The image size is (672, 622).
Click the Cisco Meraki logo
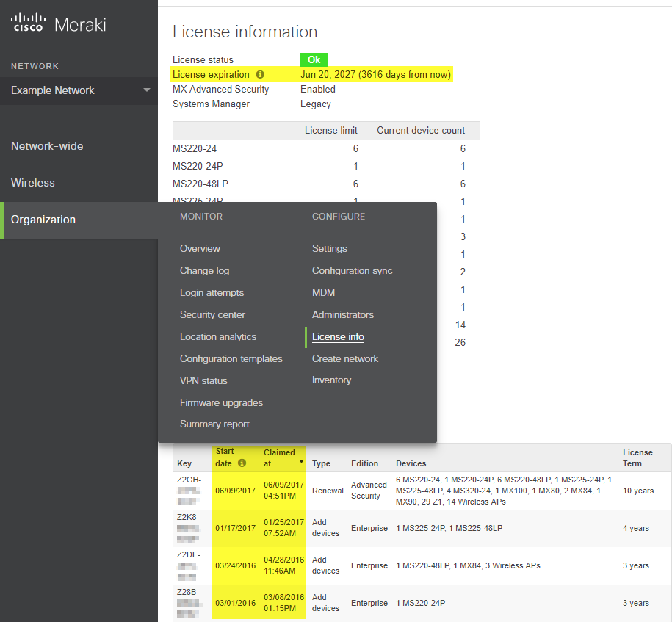[59, 24]
